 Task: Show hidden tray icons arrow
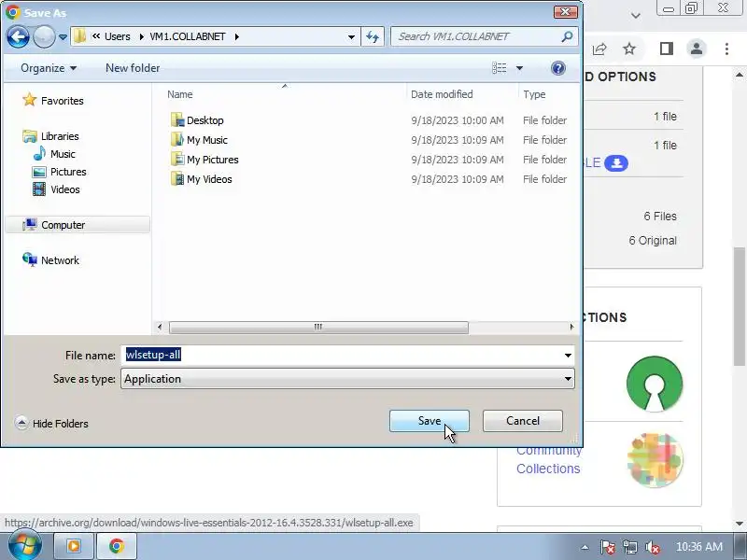[585, 547]
